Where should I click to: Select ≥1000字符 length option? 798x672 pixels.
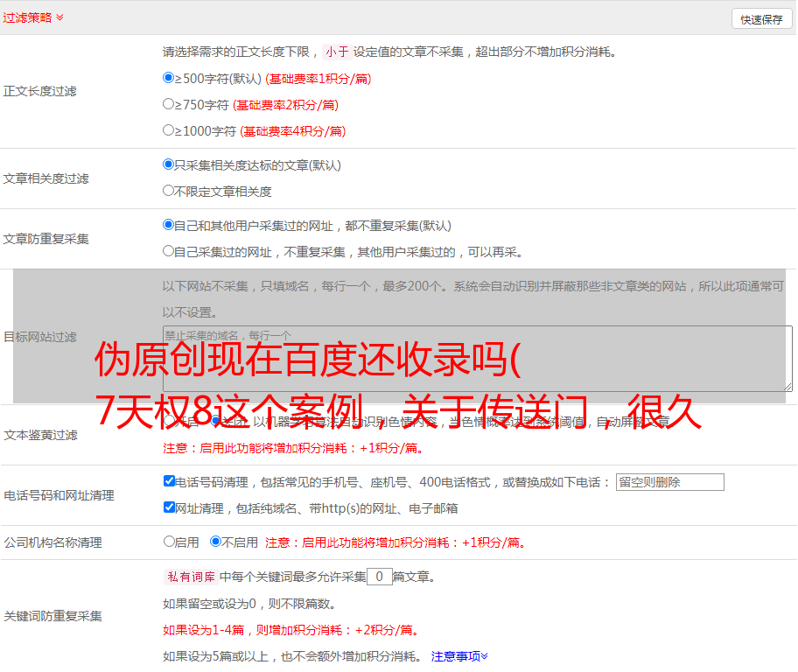click(x=169, y=130)
